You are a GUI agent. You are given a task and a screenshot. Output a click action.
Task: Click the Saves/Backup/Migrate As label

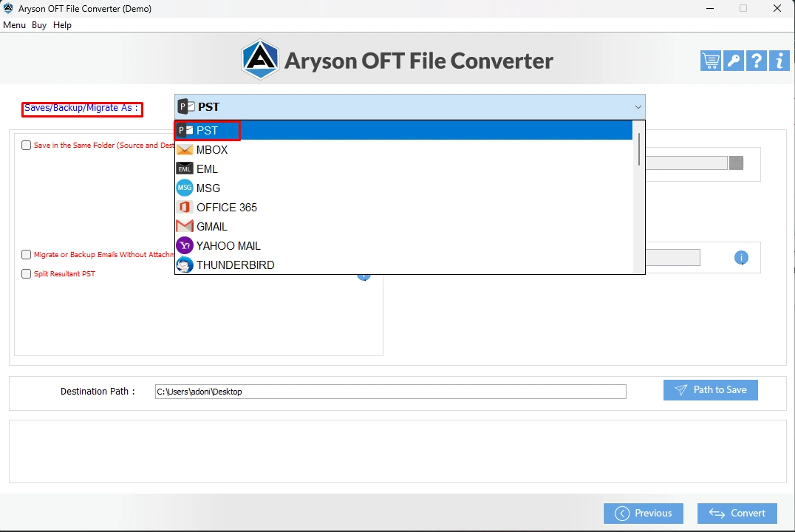pyautogui.click(x=81, y=108)
